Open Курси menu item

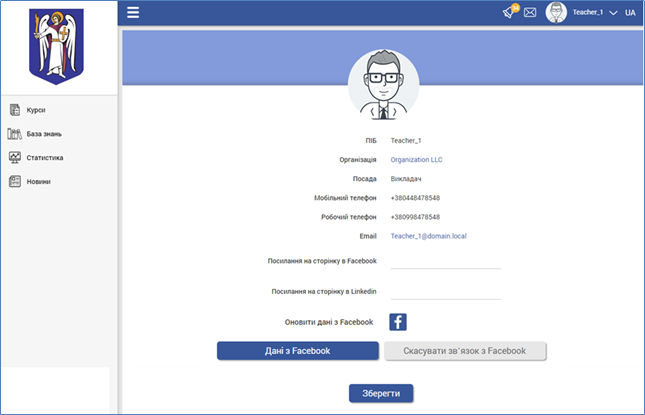coord(36,109)
